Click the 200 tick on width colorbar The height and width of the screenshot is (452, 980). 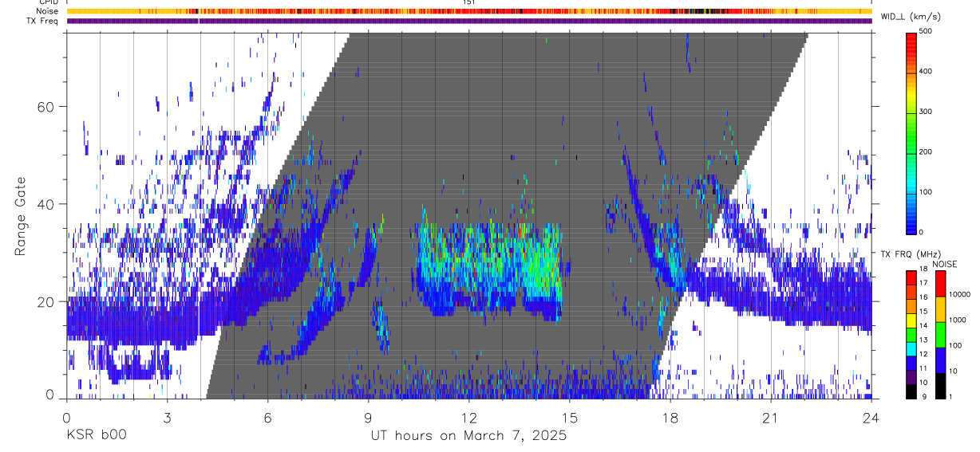point(926,151)
